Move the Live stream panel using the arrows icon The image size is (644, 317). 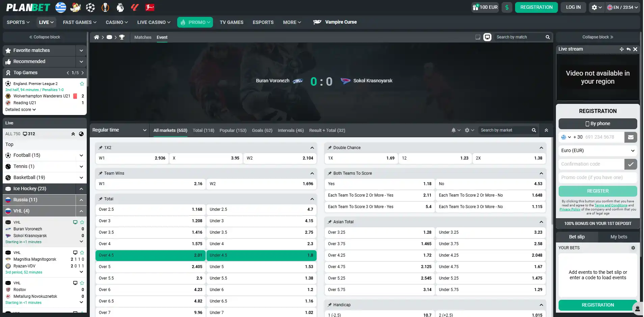pyautogui.click(x=622, y=49)
